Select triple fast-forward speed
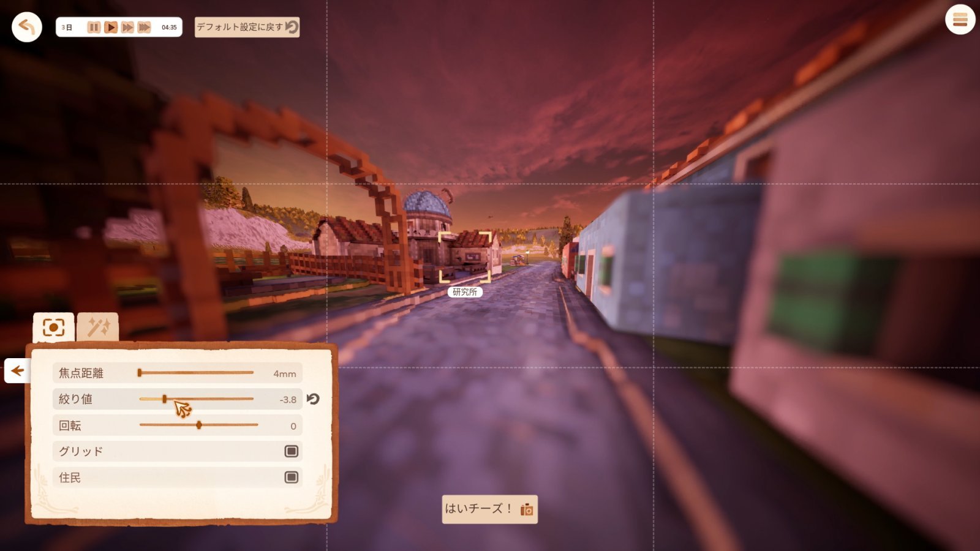 pos(144,27)
